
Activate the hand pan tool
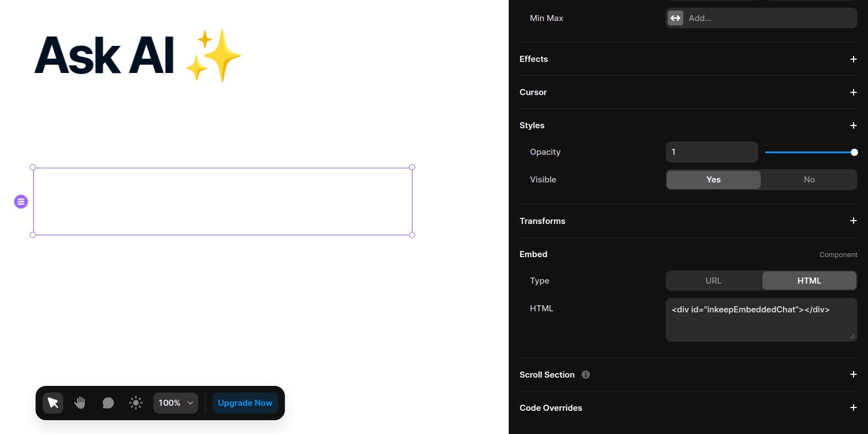[80, 403]
